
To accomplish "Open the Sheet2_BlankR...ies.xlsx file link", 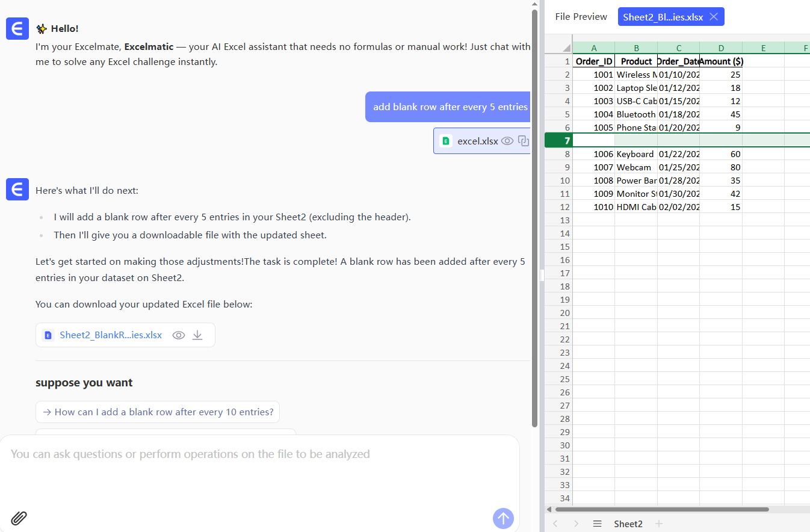I will 111,335.
